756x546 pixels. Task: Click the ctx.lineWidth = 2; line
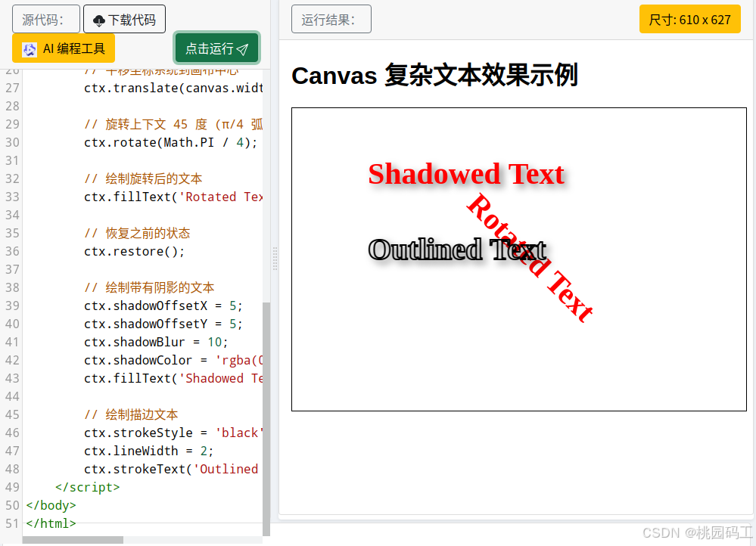(148, 451)
